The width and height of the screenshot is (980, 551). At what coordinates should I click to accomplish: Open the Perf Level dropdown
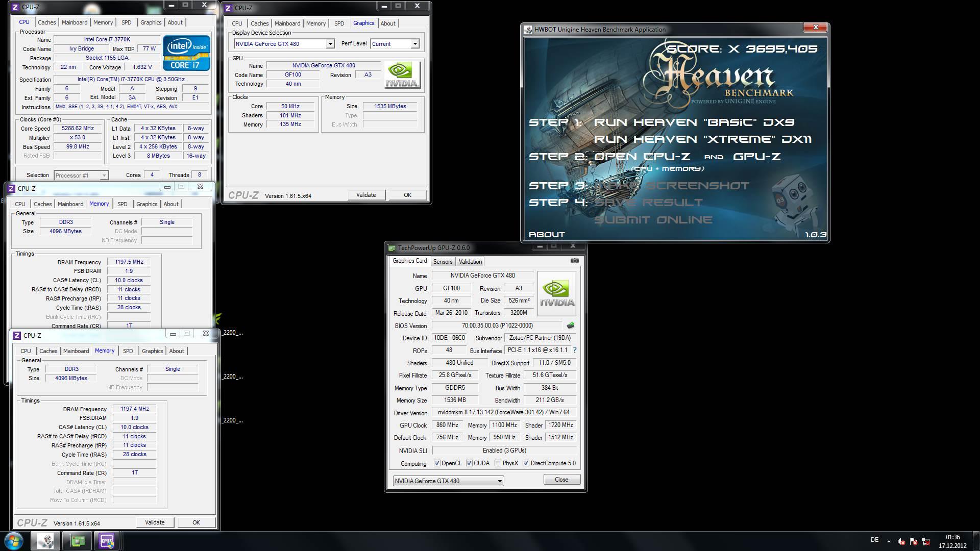click(x=414, y=44)
